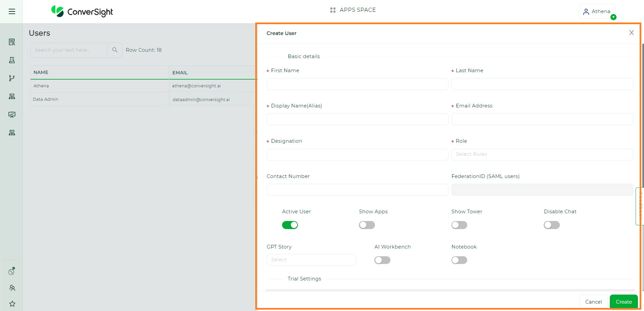
Task: Open the Select Roles dropdown
Action: click(x=542, y=154)
